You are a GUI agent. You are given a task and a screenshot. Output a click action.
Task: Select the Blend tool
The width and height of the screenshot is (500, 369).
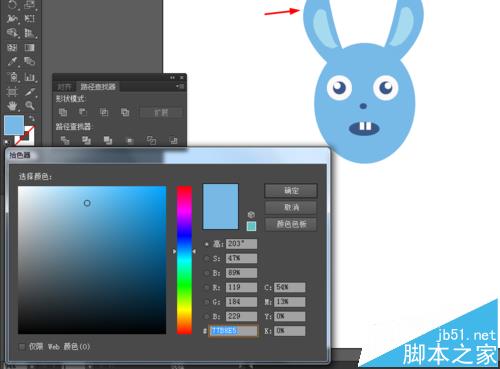click(30, 62)
